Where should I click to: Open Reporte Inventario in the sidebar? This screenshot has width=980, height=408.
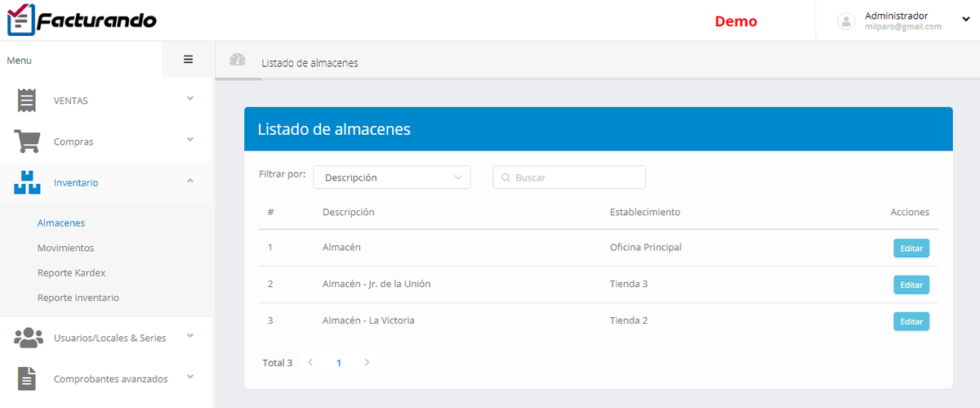78,298
